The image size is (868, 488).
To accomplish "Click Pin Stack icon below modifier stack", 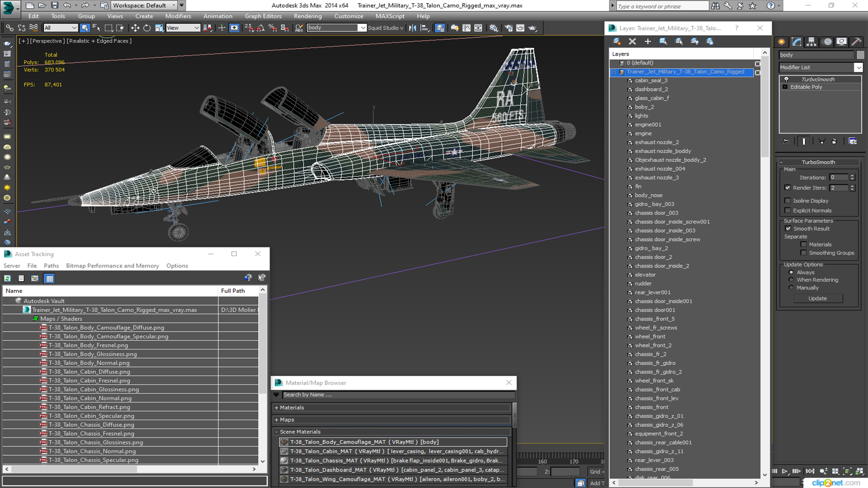I will (786, 141).
